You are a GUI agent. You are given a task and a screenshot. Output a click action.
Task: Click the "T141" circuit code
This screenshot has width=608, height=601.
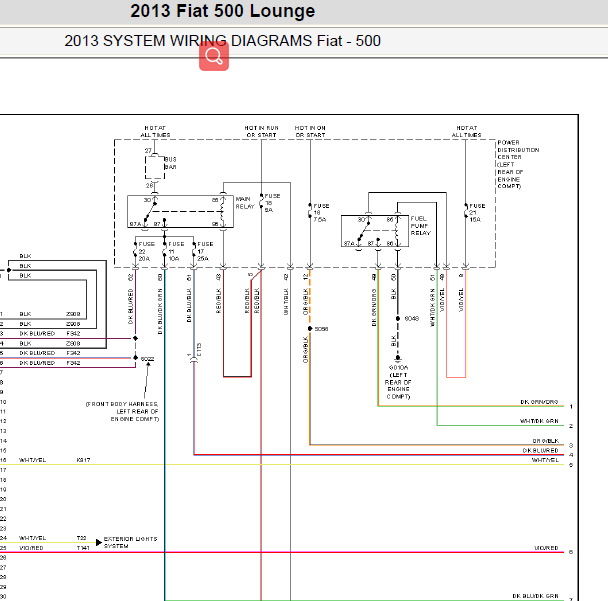click(83, 548)
